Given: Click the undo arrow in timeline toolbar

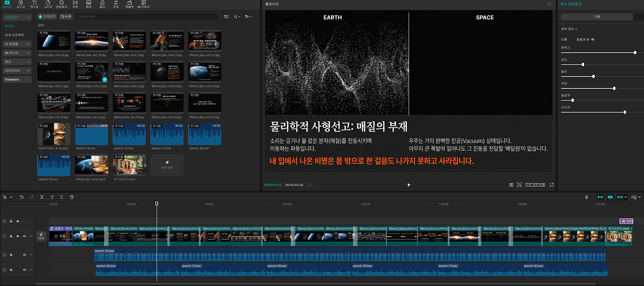Looking at the screenshot, I should pyautogui.click(x=22, y=197).
